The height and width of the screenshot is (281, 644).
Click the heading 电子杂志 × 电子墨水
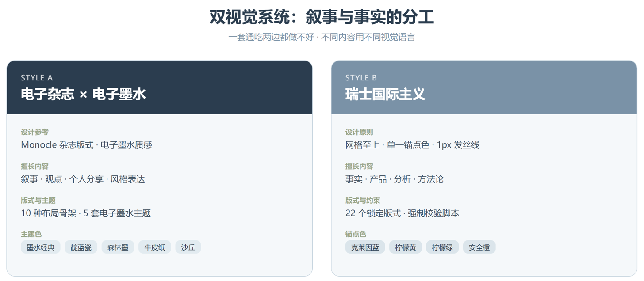[x=83, y=94]
